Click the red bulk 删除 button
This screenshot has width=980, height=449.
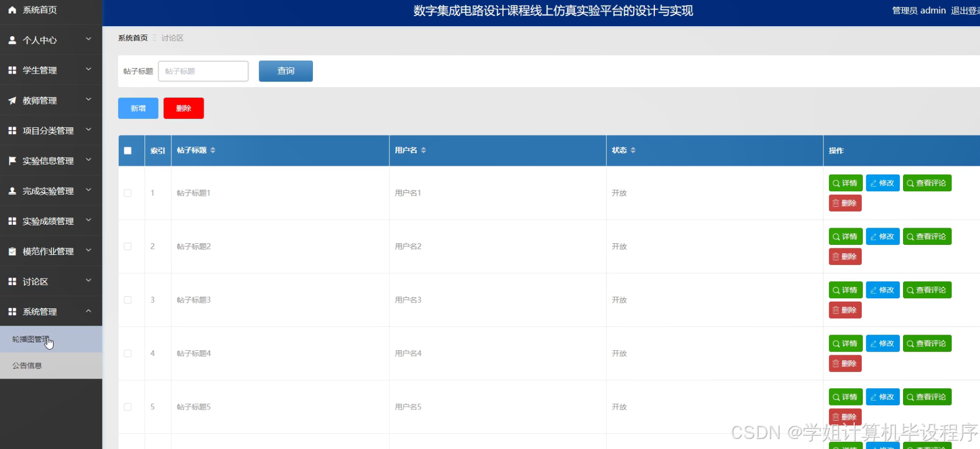coord(184,108)
